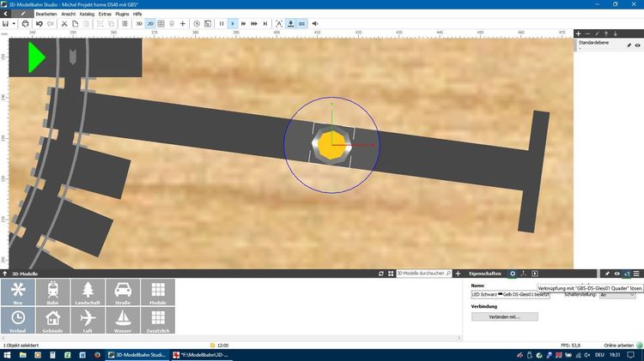The width and height of the screenshot is (644, 361).
Task: Click the print icon in toolbar
Action: tap(25, 24)
